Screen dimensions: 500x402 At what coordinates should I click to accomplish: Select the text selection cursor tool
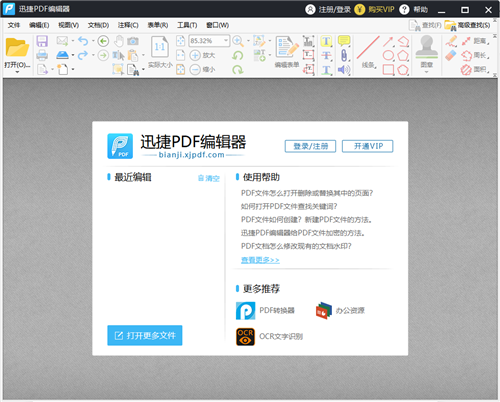pos(118,55)
